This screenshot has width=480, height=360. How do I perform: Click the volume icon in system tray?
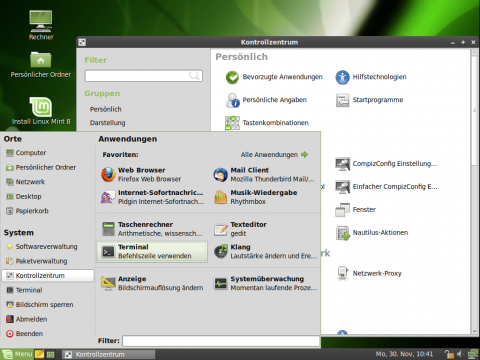[x=460, y=354]
